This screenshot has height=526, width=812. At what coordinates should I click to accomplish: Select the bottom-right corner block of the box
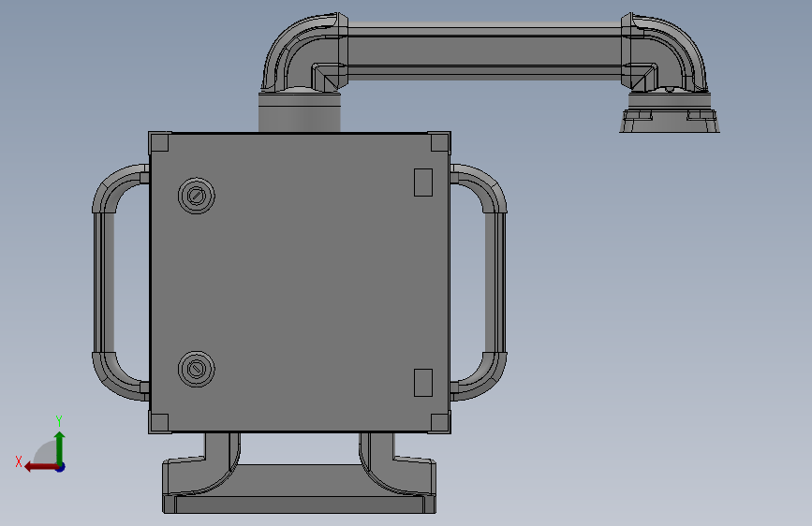pos(439,422)
